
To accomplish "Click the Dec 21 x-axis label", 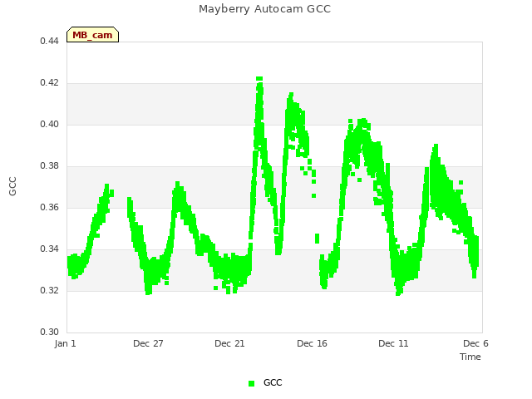I will [229, 343].
